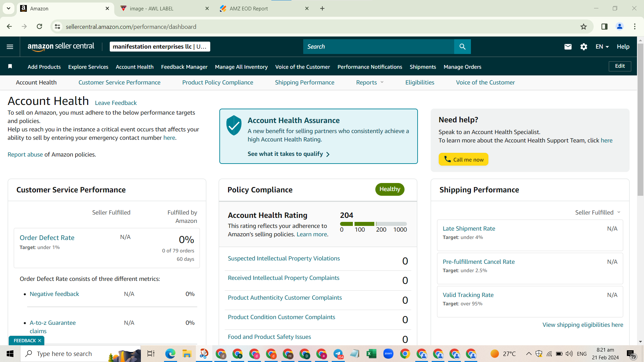Click Report abuse link
This screenshot has width=644, height=362.
[25, 155]
